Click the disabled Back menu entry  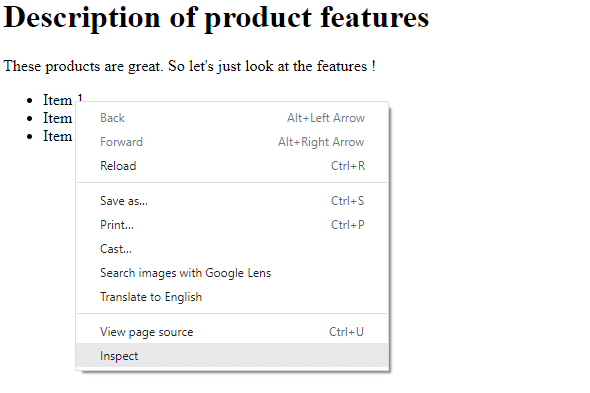pyautogui.click(x=232, y=118)
